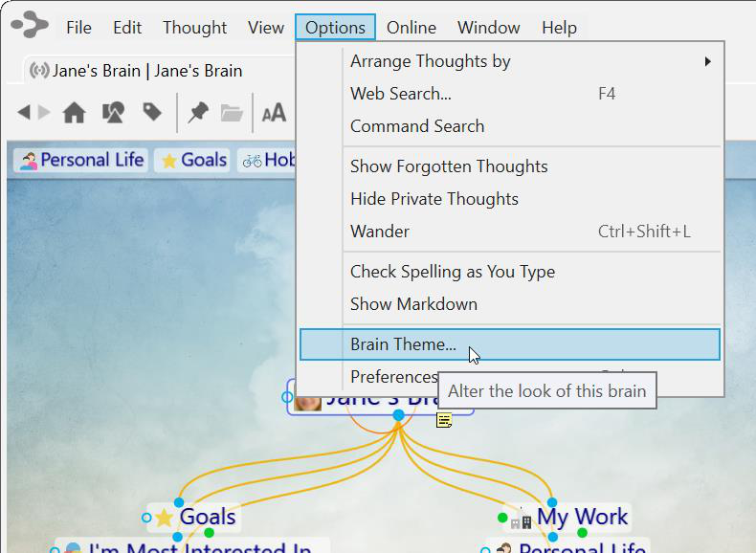The height and width of the screenshot is (553, 756).
Task: Click the Personal Life pinned thought
Action: [81, 160]
